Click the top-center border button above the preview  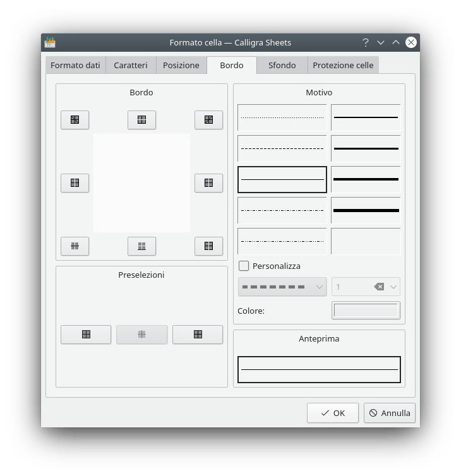pos(141,120)
